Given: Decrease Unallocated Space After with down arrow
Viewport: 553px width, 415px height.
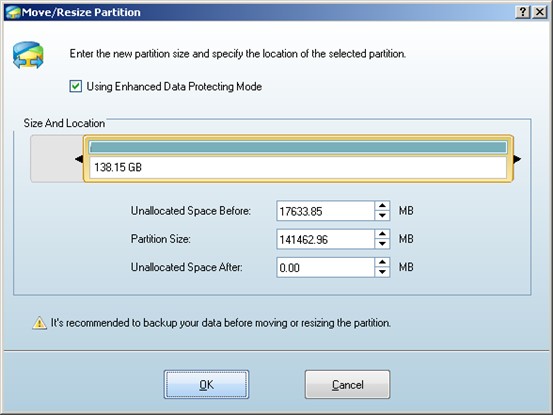Looking at the screenshot, I should [382, 272].
